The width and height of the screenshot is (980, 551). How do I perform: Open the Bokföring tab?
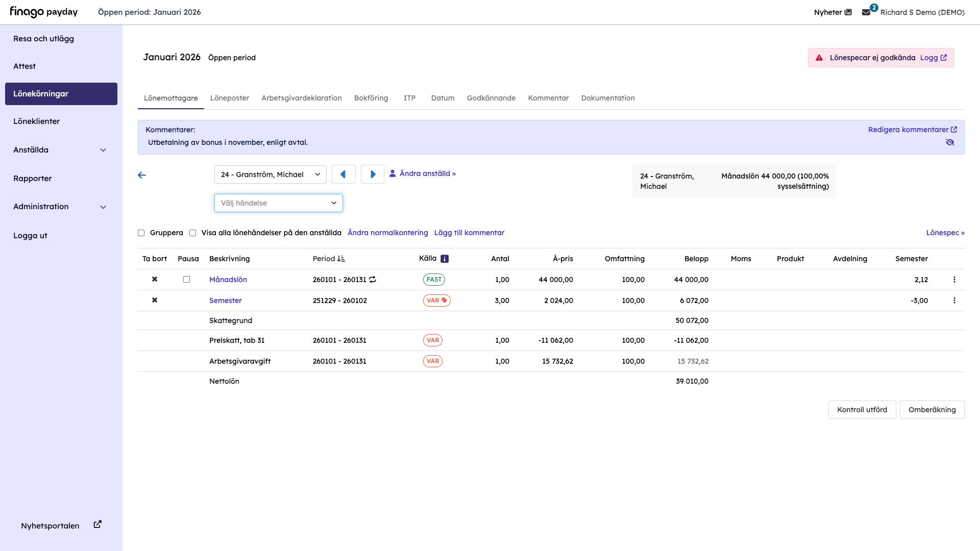pyautogui.click(x=371, y=98)
